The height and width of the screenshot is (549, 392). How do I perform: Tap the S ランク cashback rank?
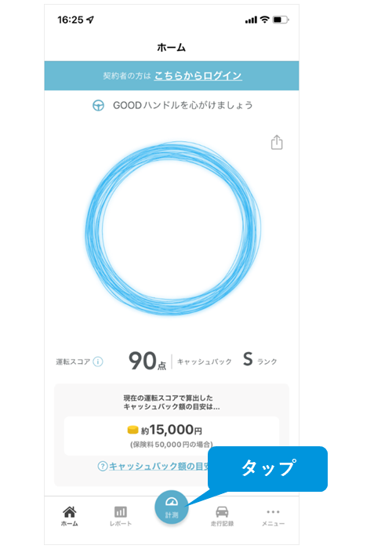(260, 360)
